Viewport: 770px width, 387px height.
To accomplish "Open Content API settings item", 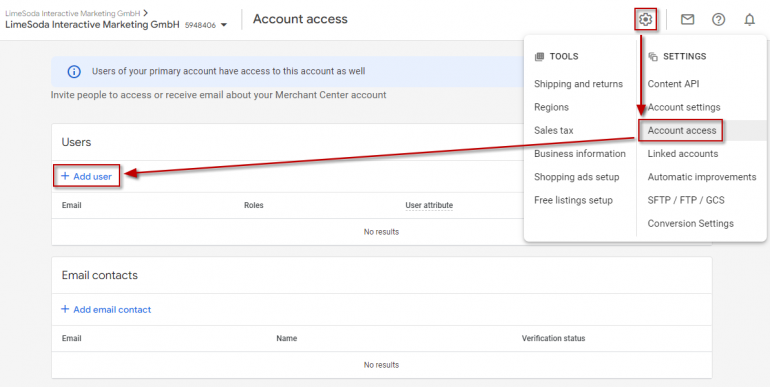I will (673, 84).
